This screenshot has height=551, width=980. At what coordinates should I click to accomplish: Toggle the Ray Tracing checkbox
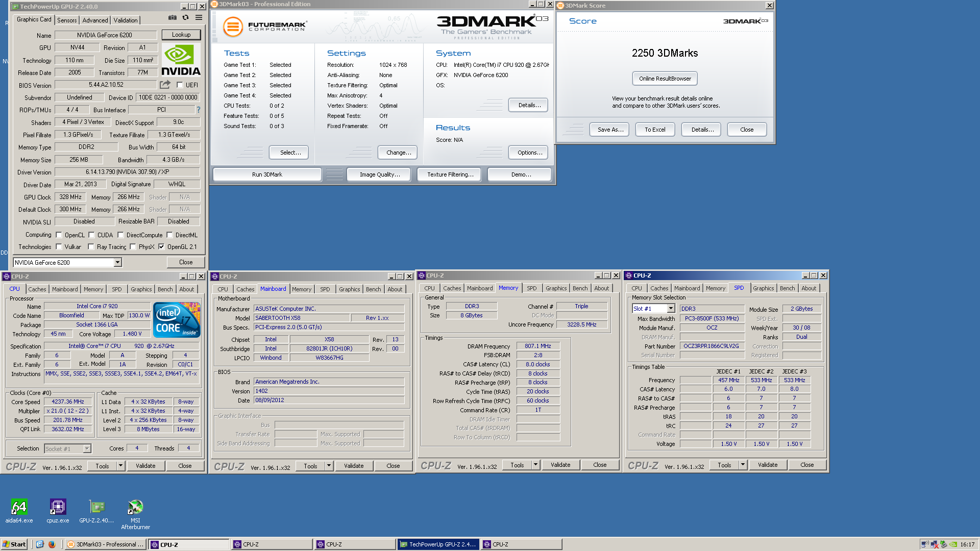(91, 247)
